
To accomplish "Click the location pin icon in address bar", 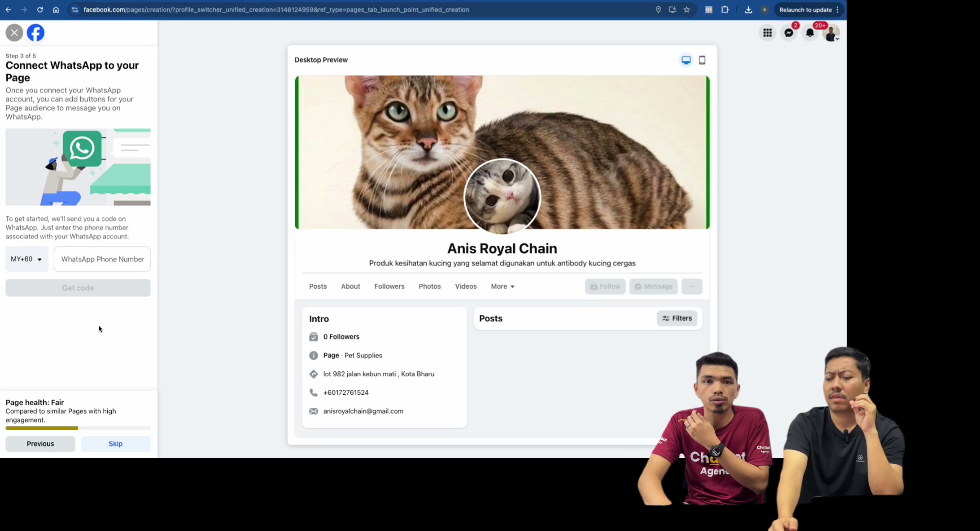I will (658, 10).
